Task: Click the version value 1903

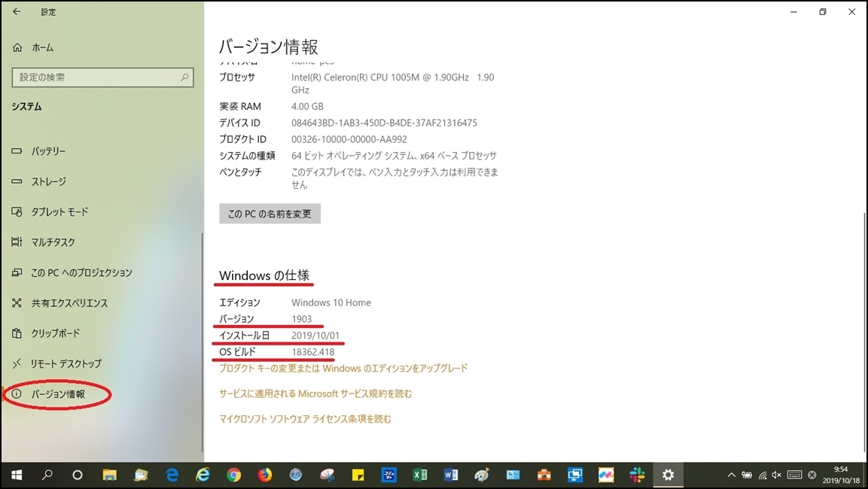Action: pos(302,319)
